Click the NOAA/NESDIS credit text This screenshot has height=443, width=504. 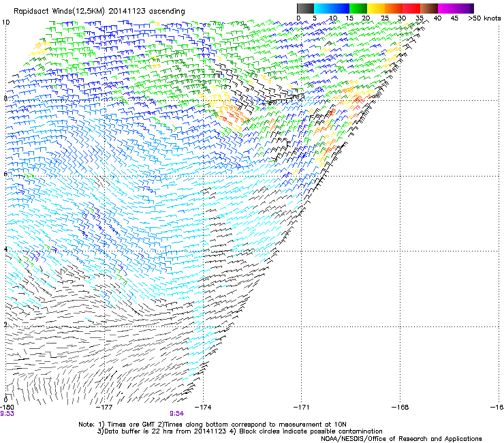(401, 439)
